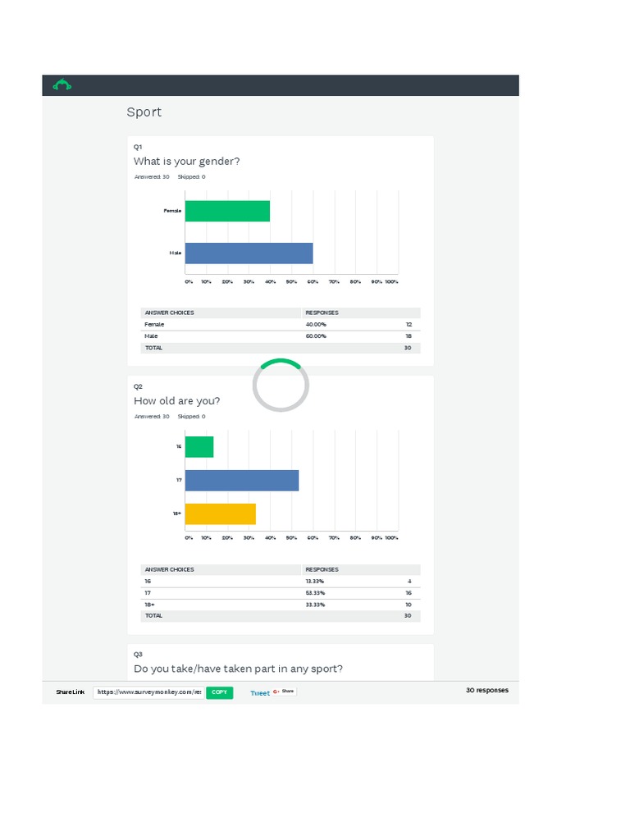The height and width of the screenshot is (840, 630).
Task: Click the Tweet link
Action: (259, 693)
